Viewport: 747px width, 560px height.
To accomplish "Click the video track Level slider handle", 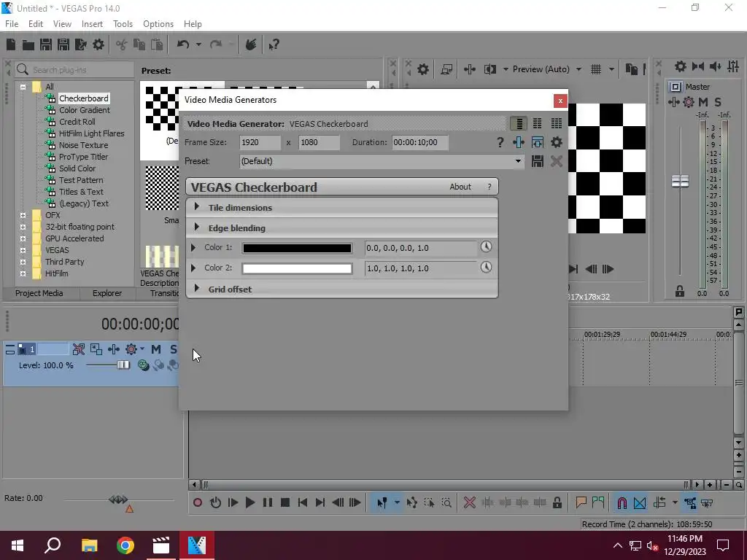I will pyautogui.click(x=123, y=365).
